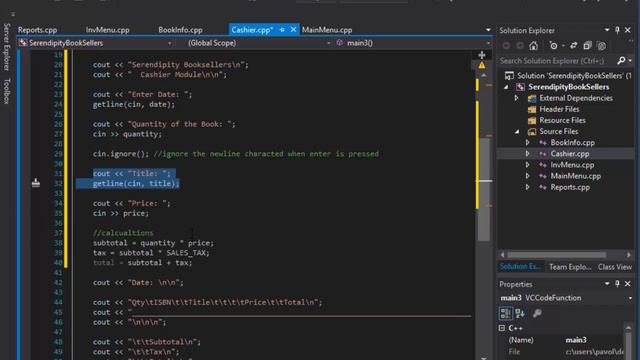The height and width of the screenshot is (360, 640).
Task: Click the Properties panel scrollbar up arrow
Action: click(x=629, y=328)
